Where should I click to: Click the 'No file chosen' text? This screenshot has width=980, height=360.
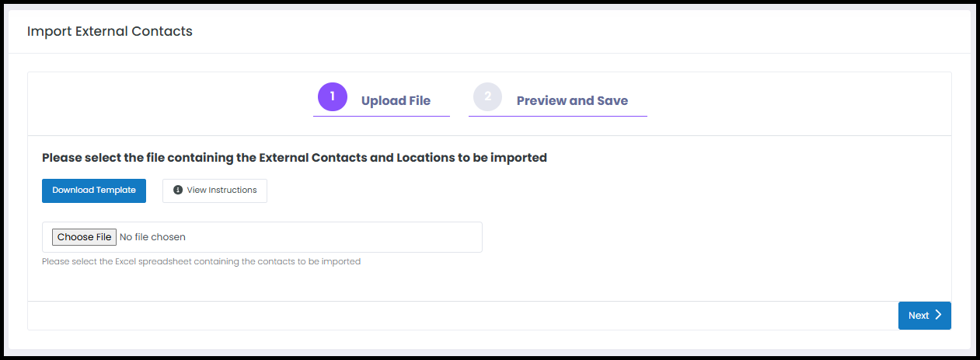pos(153,237)
